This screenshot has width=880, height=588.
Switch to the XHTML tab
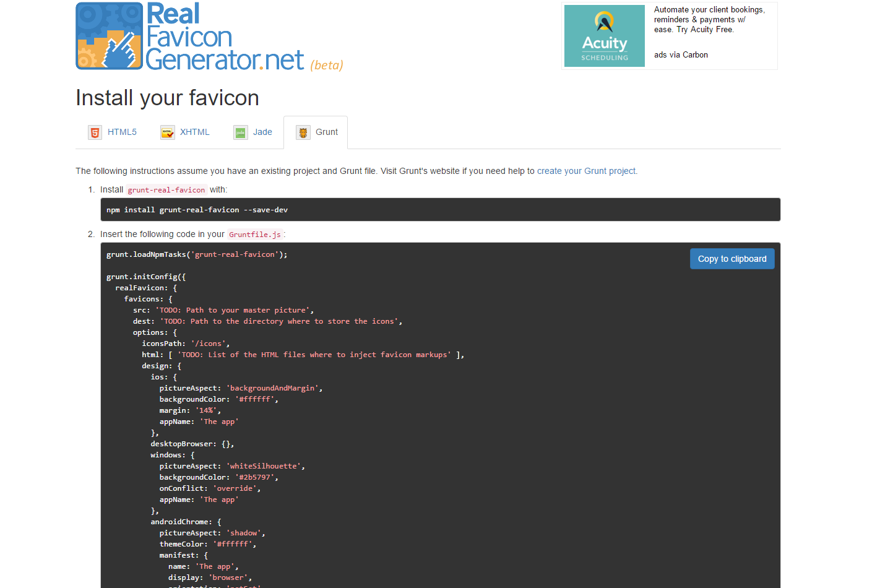click(x=185, y=132)
